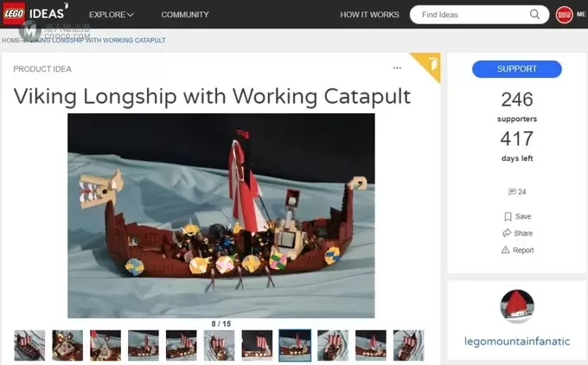Select the last visible gallery thumbnail
588x365 pixels.
pos(408,345)
